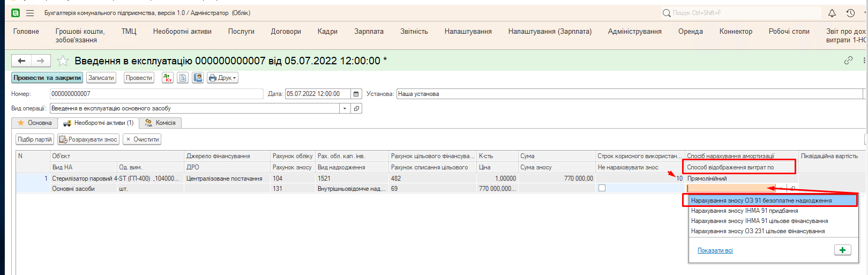Toggle the 'Не нараховувати знос' checkbox
This screenshot has height=275, width=868.
[x=602, y=188]
